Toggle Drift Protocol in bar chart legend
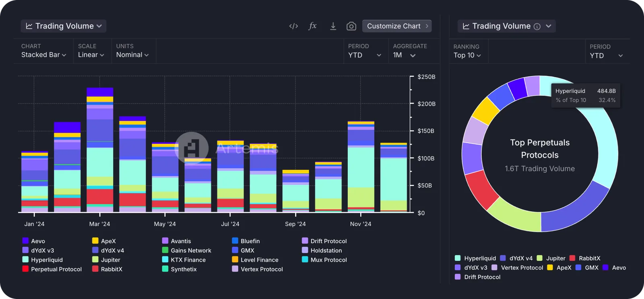 point(324,241)
